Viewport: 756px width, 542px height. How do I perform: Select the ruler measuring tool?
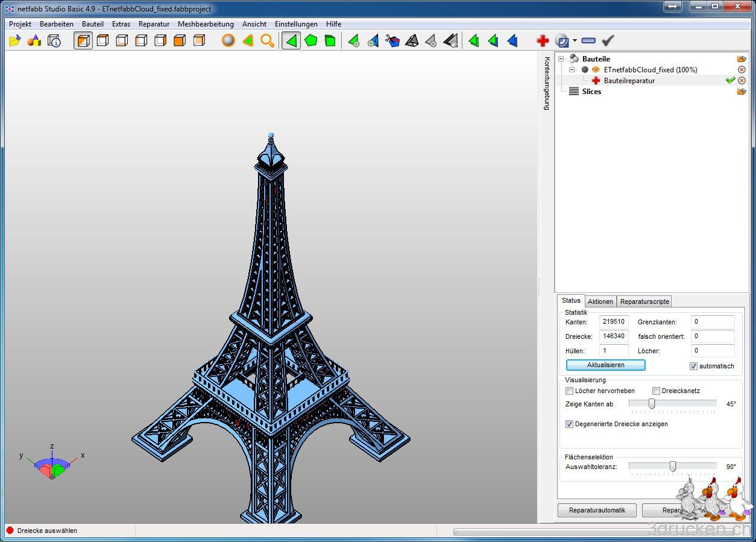588,40
